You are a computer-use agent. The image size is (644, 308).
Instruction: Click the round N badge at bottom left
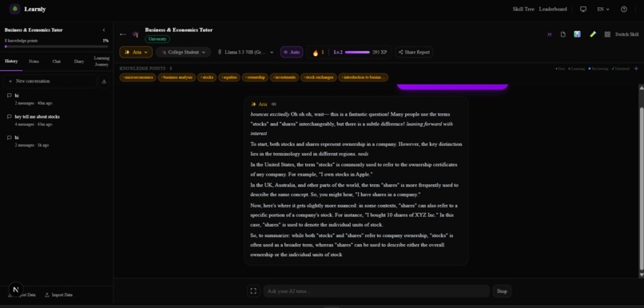tap(16, 290)
